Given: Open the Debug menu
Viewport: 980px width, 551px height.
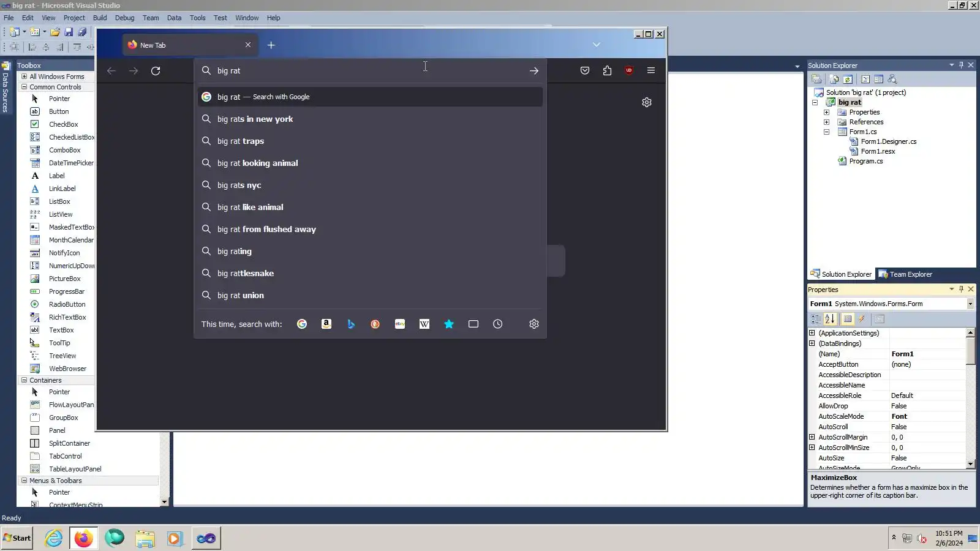Looking at the screenshot, I should [x=124, y=18].
